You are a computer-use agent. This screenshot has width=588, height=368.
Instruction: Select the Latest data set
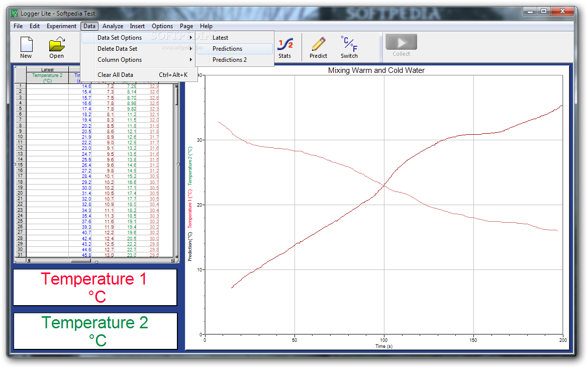[235, 38]
